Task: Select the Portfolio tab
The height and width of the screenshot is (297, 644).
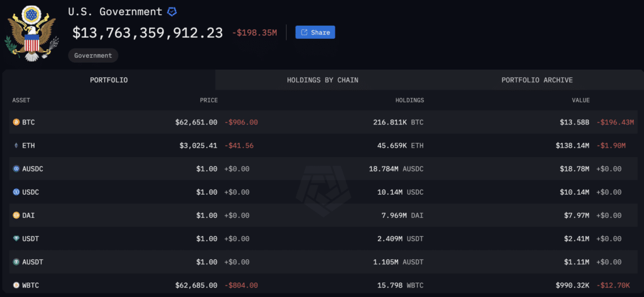Action: (x=109, y=80)
